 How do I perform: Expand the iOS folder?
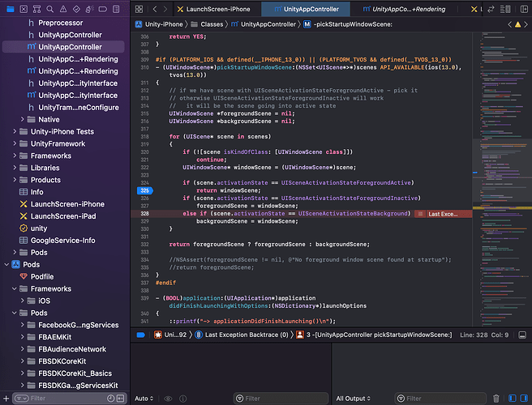click(x=23, y=301)
